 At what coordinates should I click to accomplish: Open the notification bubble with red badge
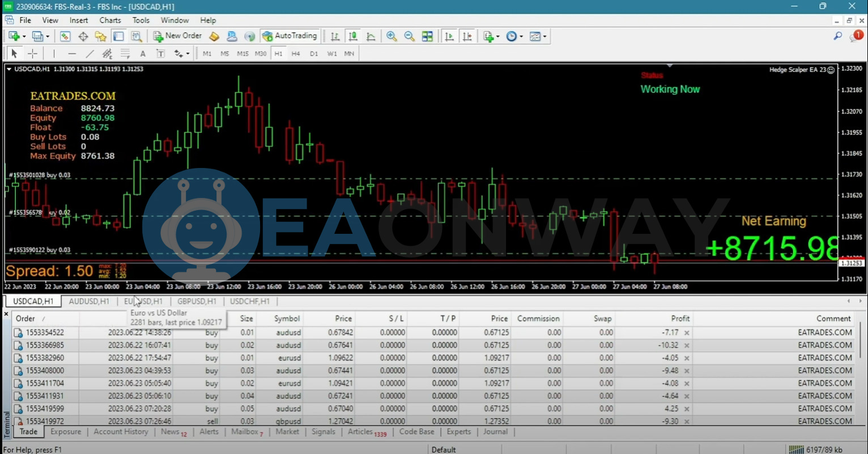(x=856, y=36)
